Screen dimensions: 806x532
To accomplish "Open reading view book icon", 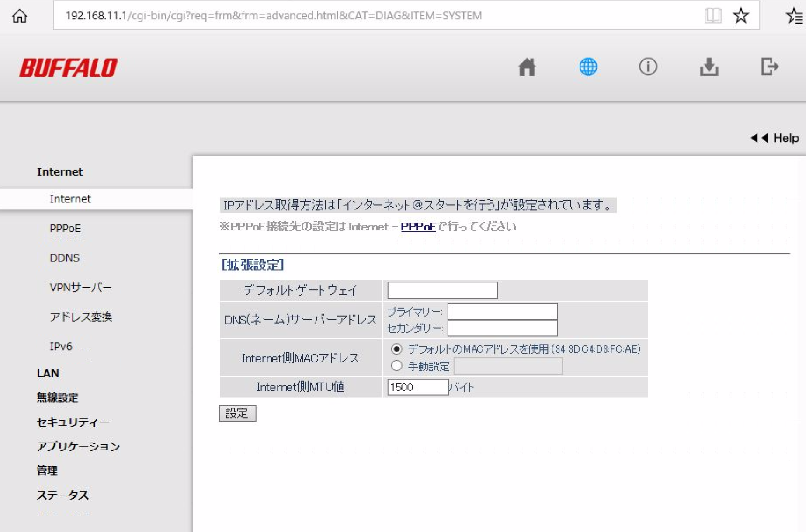I will [713, 16].
